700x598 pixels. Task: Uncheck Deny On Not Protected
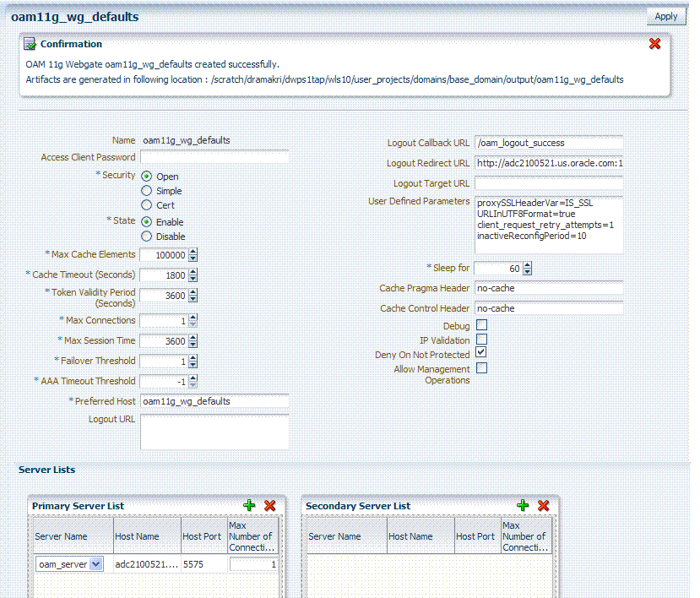pos(481,353)
